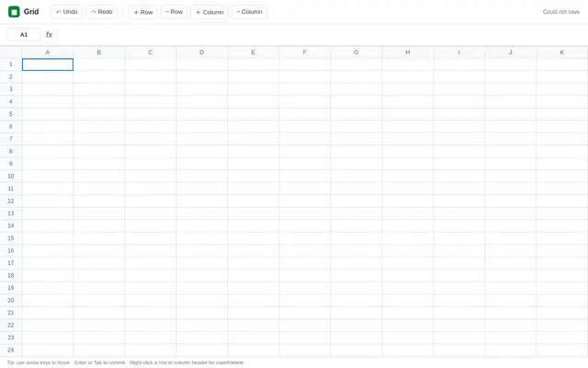588x368 pixels.
Task: Select cell E9
Action: click(254, 164)
